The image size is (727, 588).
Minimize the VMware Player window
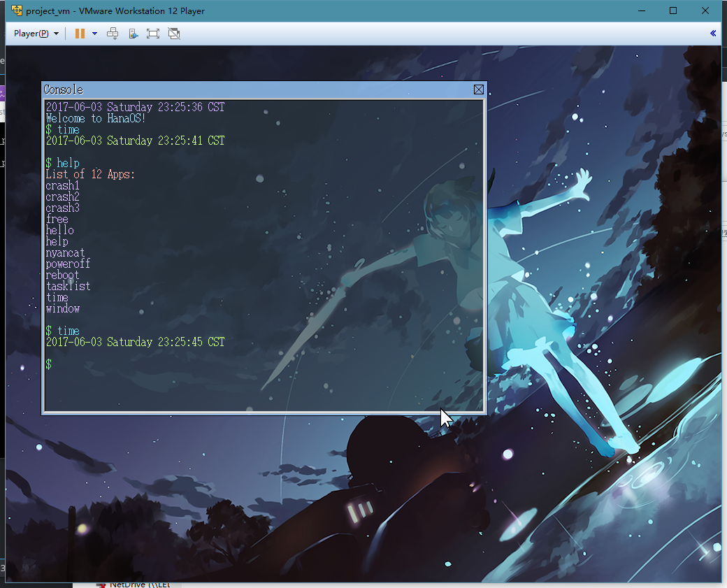tap(642, 10)
